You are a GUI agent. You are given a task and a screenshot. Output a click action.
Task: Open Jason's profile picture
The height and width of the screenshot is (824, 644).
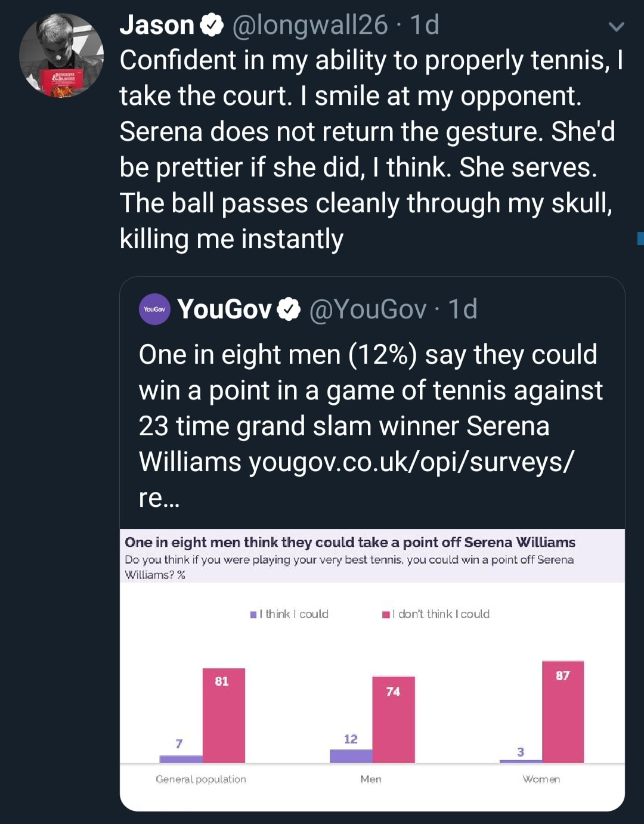click(61, 55)
